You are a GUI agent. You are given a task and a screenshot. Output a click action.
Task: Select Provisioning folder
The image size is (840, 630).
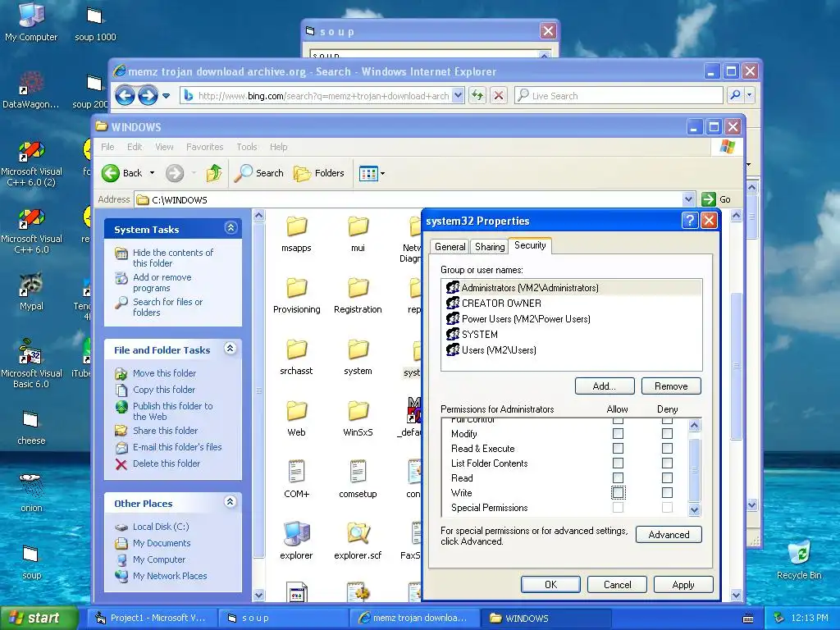(296, 295)
